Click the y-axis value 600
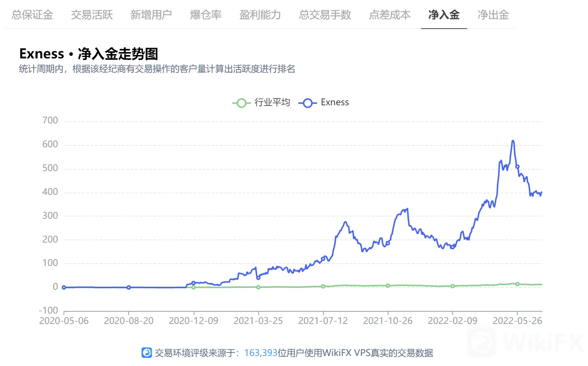The width and height of the screenshot is (588, 366). click(x=50, y=144)
